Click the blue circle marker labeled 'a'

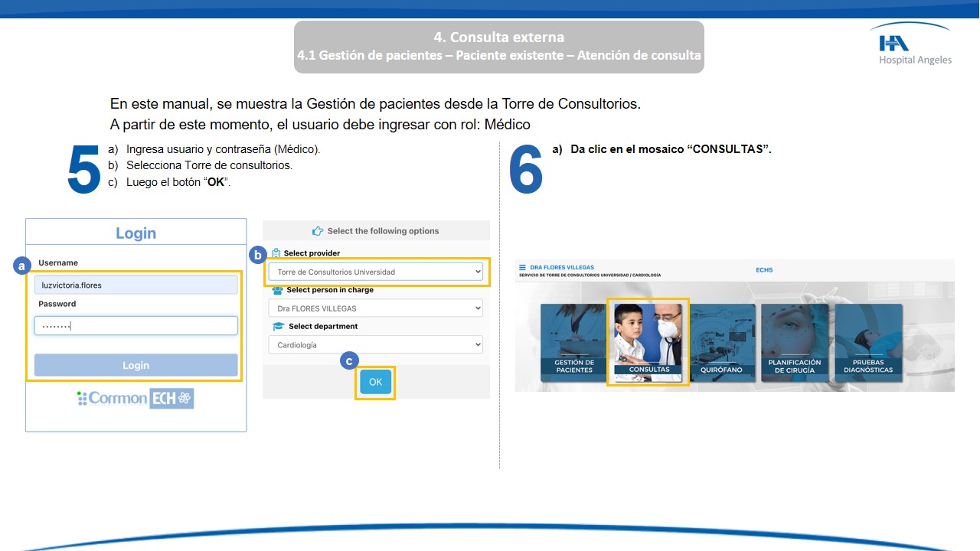pyautogui.click(x=21, y=266)
